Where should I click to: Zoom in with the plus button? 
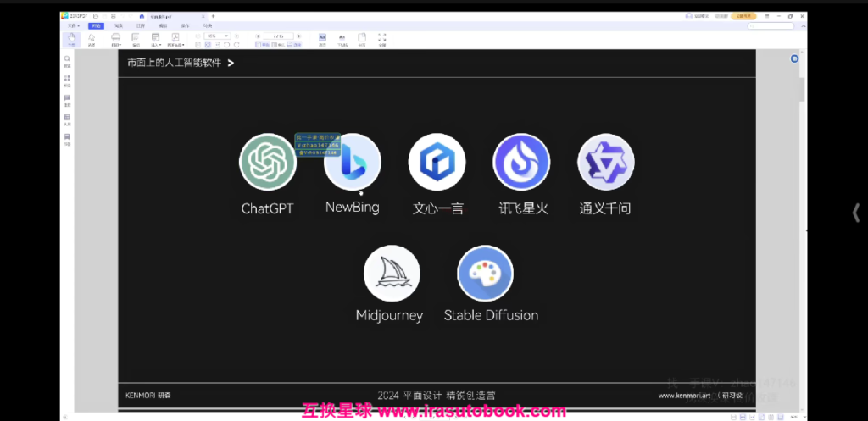pyautogui.click(x=236, y=36)
